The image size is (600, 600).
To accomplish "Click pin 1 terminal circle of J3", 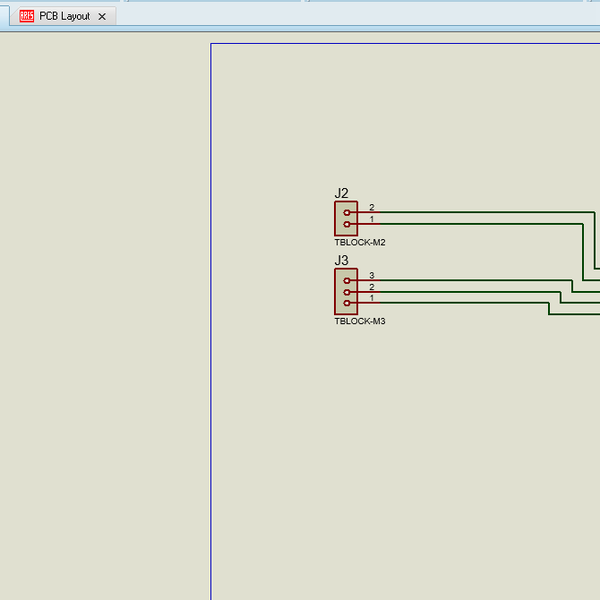I will coord(347,303).
